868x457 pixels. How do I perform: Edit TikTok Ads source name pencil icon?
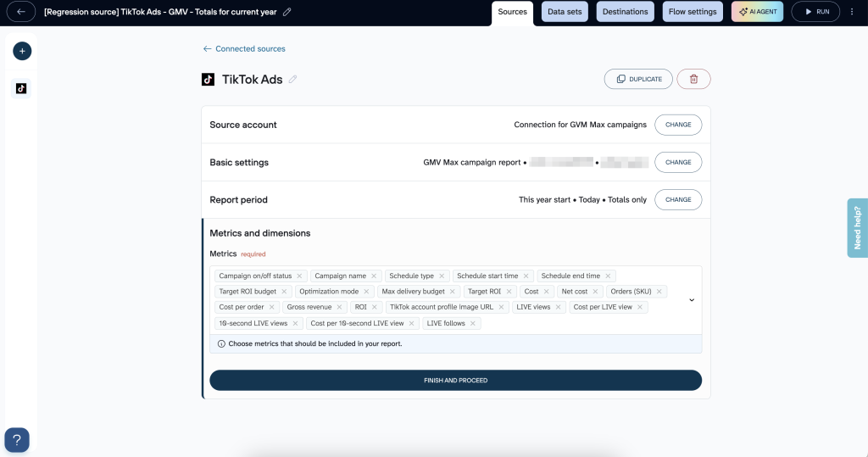[x=293, y=80]
